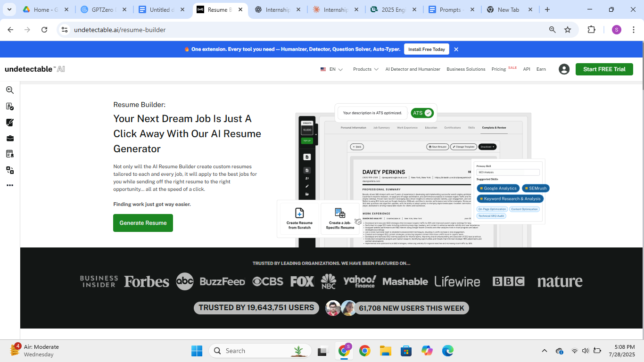This screenshot has width=644, height=362.
Task: Click the BuzzFeed logo
Action: coord(223,282)
